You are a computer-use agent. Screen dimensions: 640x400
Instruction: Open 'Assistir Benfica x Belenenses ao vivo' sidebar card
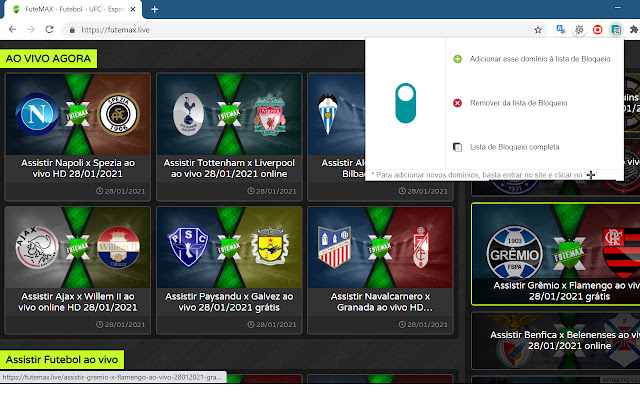(x=556, y=340)
